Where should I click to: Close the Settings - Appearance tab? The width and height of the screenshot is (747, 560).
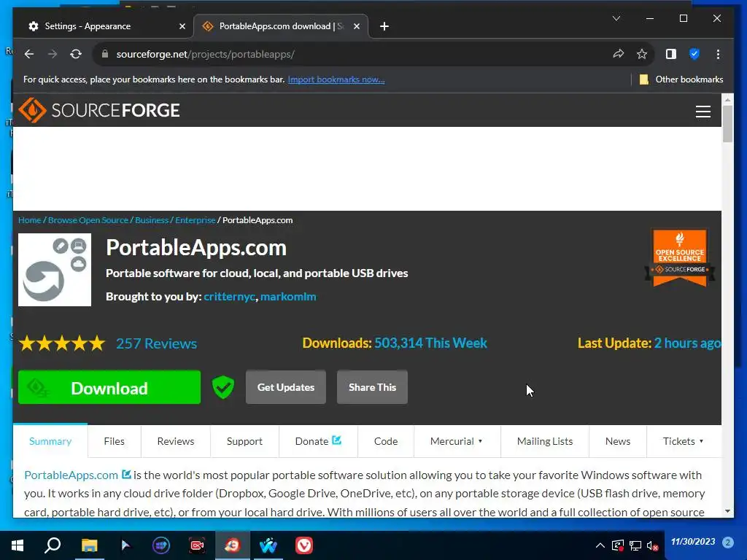tap(182, 26)
